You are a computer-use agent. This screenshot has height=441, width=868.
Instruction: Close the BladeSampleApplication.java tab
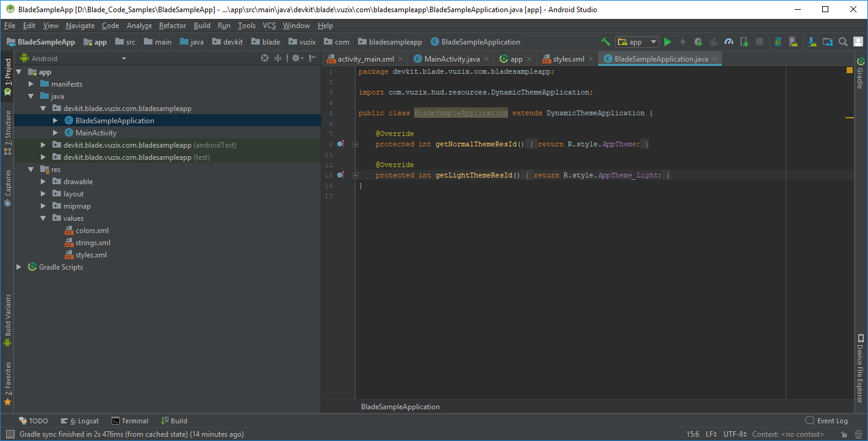[x=715, y=59]
